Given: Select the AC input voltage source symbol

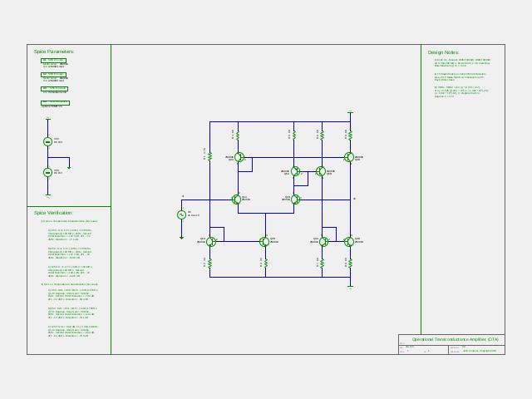Looking at the screenshot, I should pos(181,214).
